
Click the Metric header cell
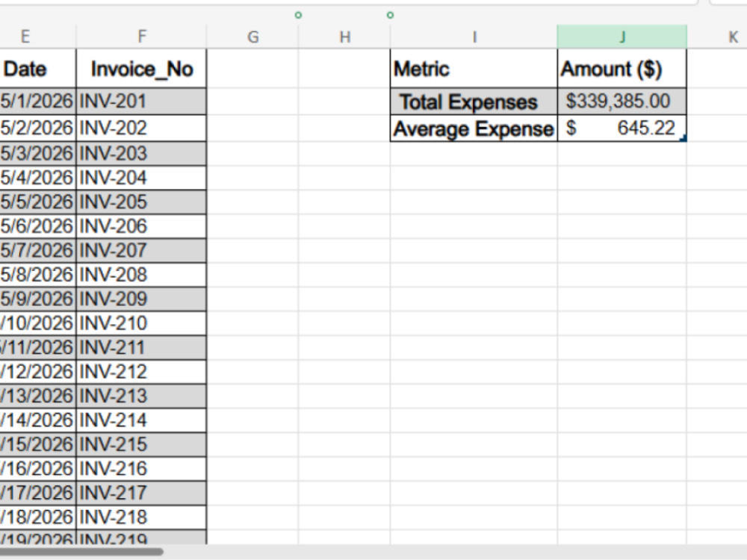474,69
